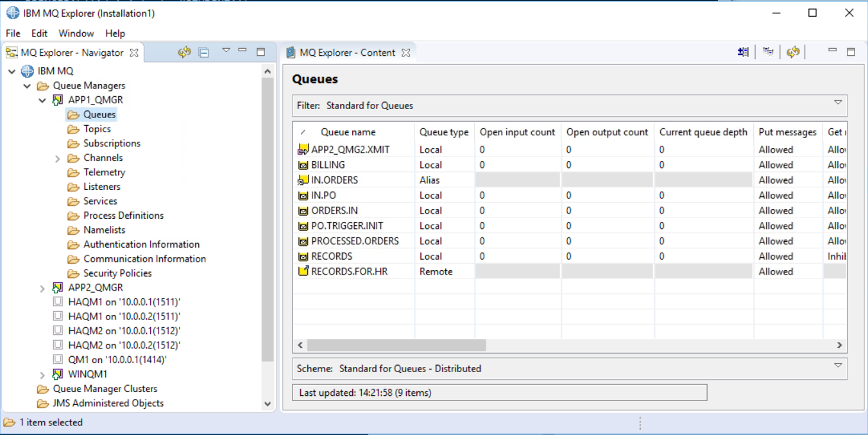The width and height of the screenshot is (868, 435).
Task: Click the PO.TRIGGER.INIT queue icon
Action: 303,226
